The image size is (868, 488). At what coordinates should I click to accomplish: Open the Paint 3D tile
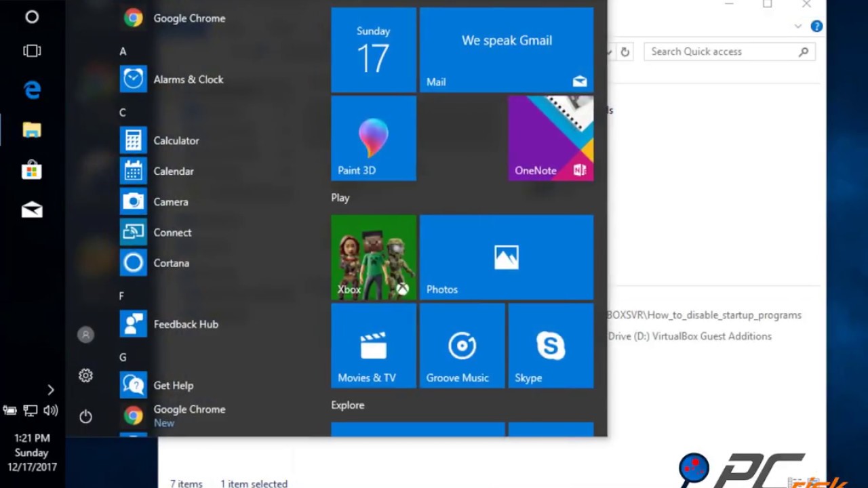click(374, 138)
